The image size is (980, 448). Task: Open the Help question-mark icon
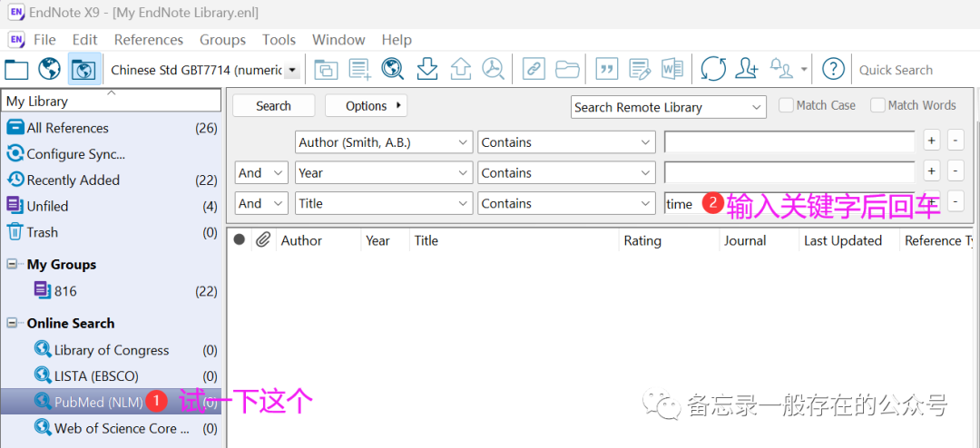click(x=833, y=69)
